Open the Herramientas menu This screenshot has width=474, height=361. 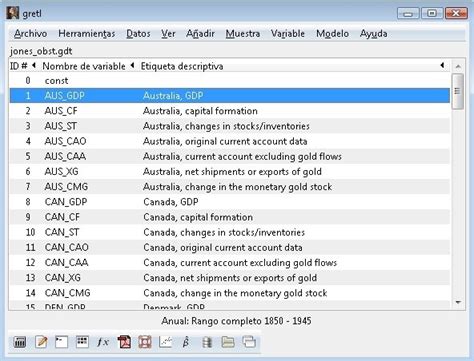point(87,34)
